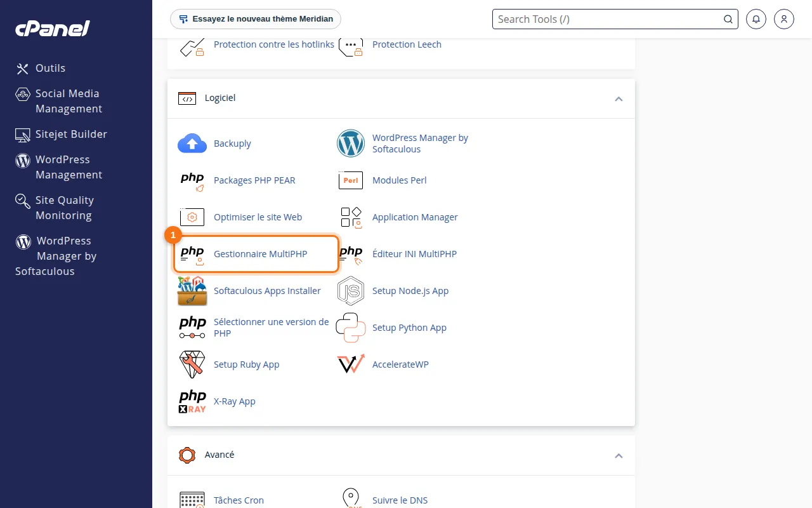812x508 pixels.
Task: Open notifications bell icon
Action: pyautogui.click(x=756, y=19)
